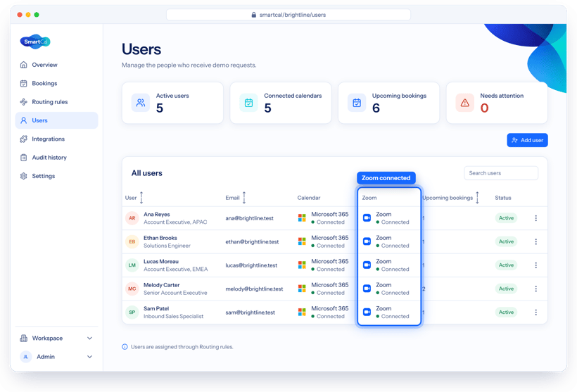Open row menu for Ethan Brooks

535,242
